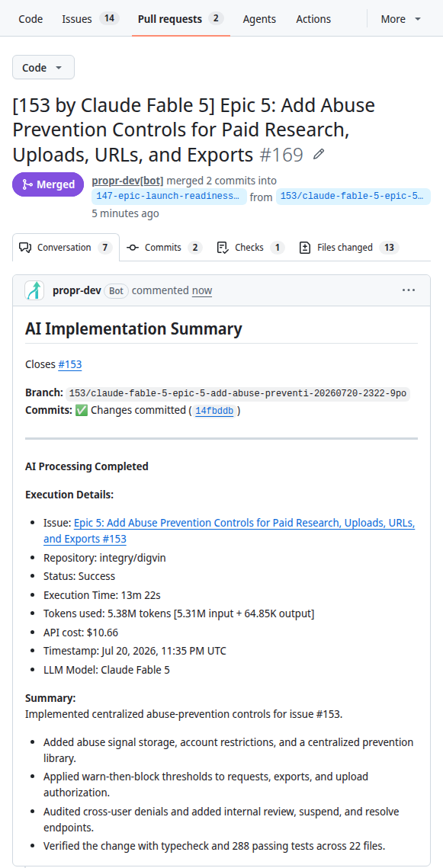Expand the More navigation dropdown

[401, 19]
